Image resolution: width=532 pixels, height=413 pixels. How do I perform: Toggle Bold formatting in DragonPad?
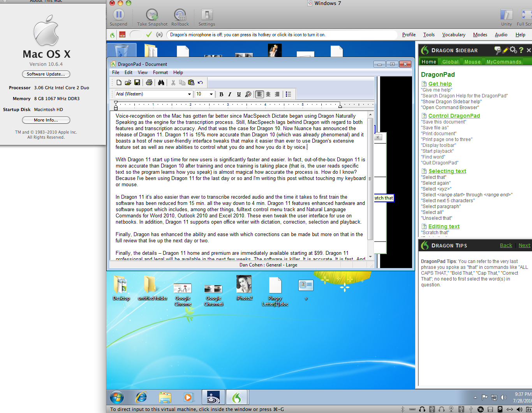click(221, 94)
